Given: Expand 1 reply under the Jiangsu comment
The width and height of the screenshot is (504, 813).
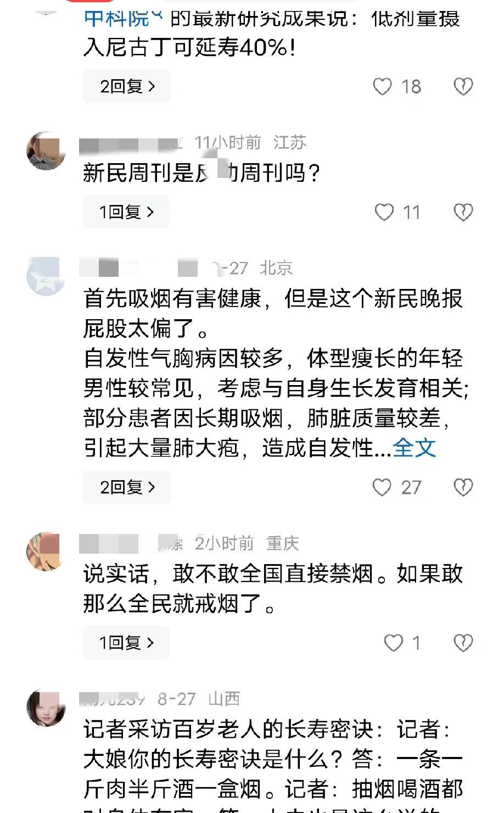Looking at the screenshot, I should click(x=126, y=213).
